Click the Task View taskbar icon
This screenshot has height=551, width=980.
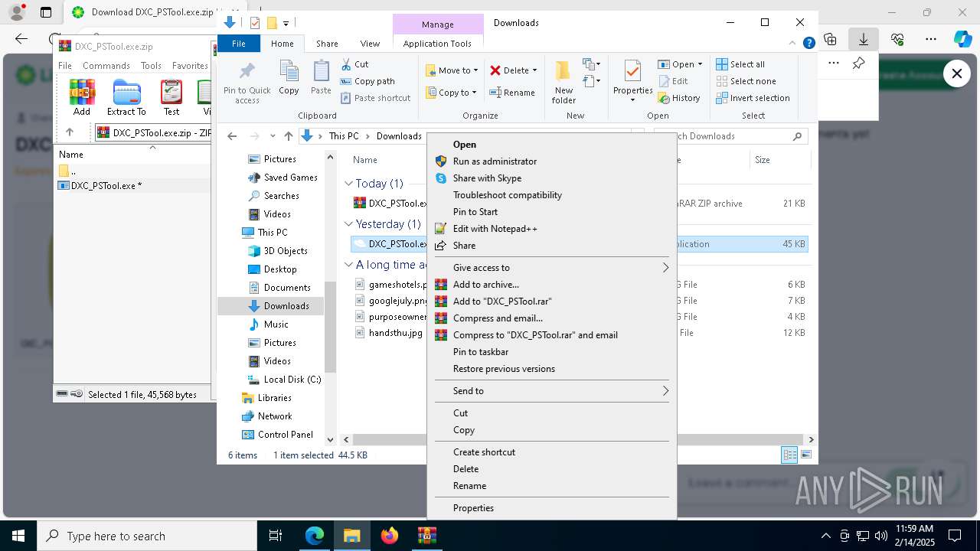(x=276, y=536)
